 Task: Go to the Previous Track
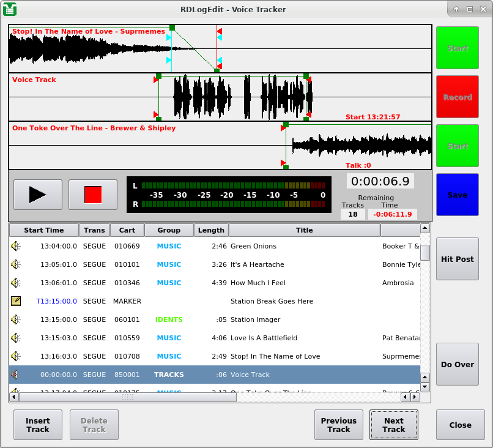pos(338,425)
